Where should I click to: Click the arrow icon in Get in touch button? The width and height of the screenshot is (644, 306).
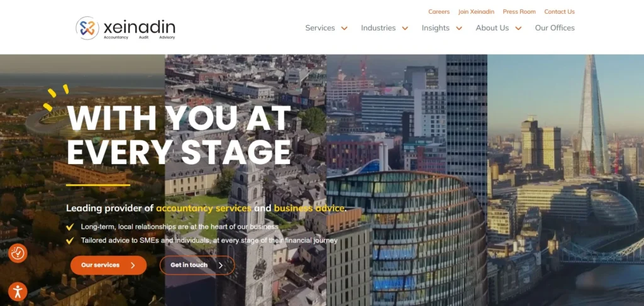(221, 265)
